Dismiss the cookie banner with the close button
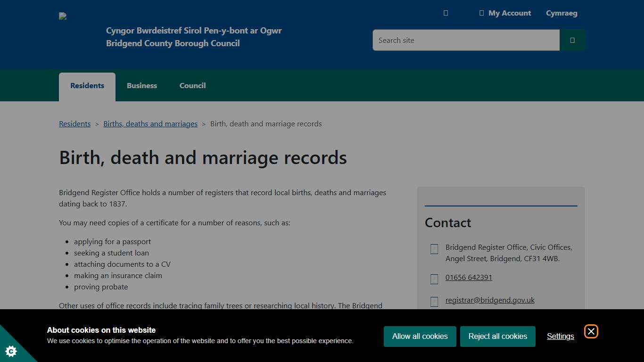Image resolution: width=644 pixels, height=362 pixels. point(591,331)
